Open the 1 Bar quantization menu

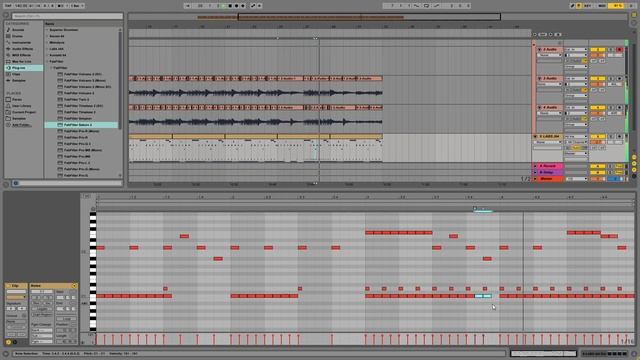pyautogui.click(x=76, y=6)
